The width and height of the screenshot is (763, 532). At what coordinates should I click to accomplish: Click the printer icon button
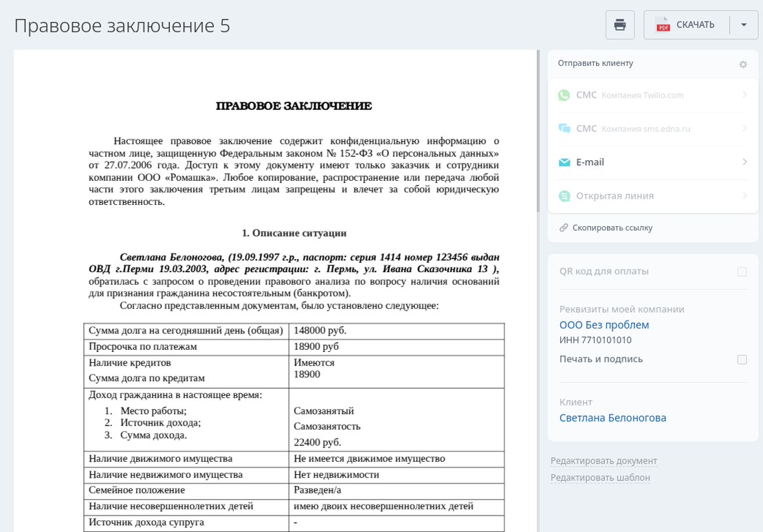point(619,25)
